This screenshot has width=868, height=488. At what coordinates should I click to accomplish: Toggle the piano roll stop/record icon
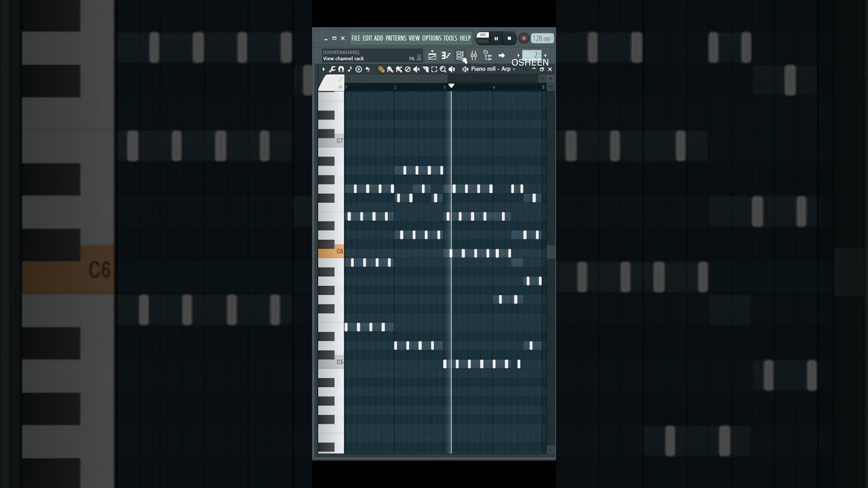point(359,69)
